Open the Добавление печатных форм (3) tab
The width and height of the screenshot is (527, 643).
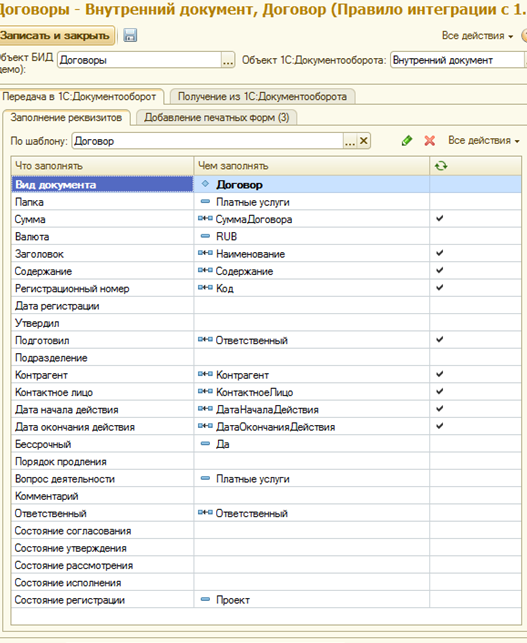click(217, 118)
